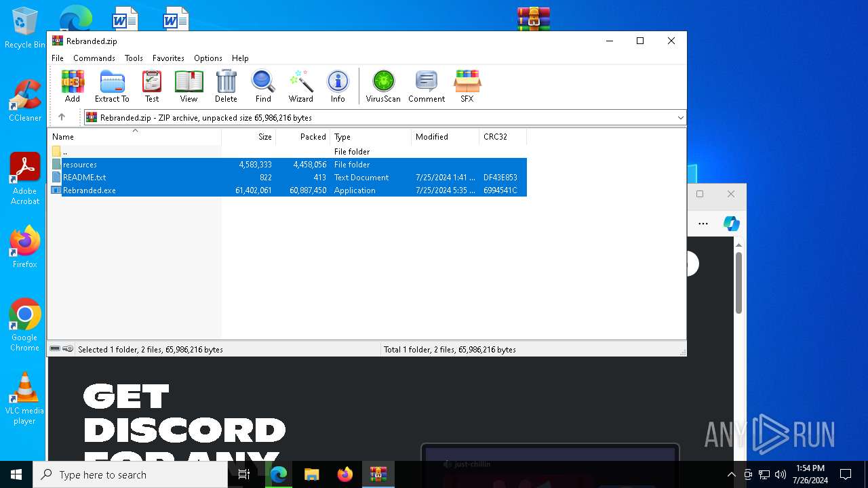Click the taskbar search box
This screenshot has width=868, height=488.
coord(130,474)
